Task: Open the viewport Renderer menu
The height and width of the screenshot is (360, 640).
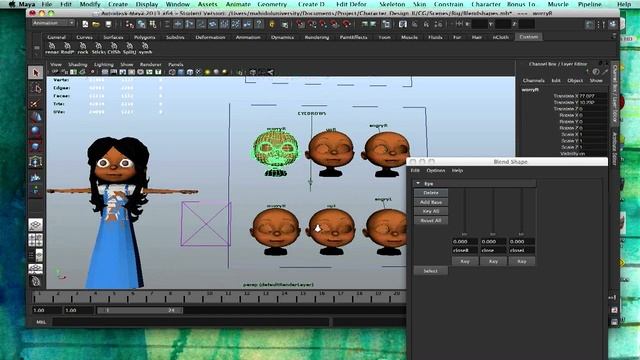Action: [x=151, y=64]
